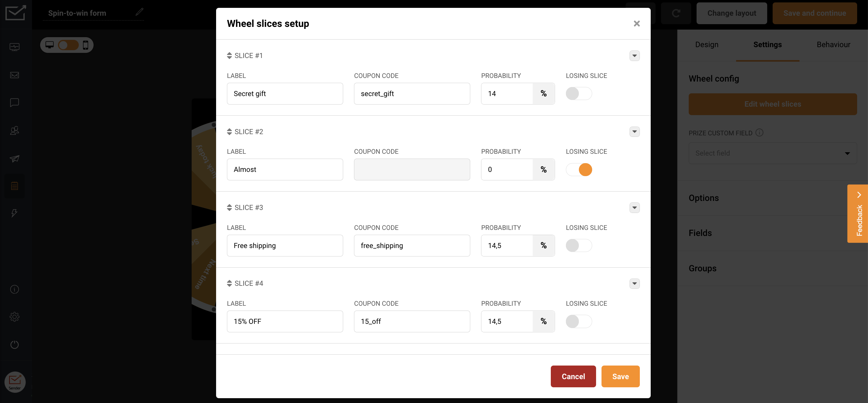This screenshot has height=403, width=868.
Task: Open the Slice #2 dropdown arrow
Action: pyautogui.click(x=634, y=132)
